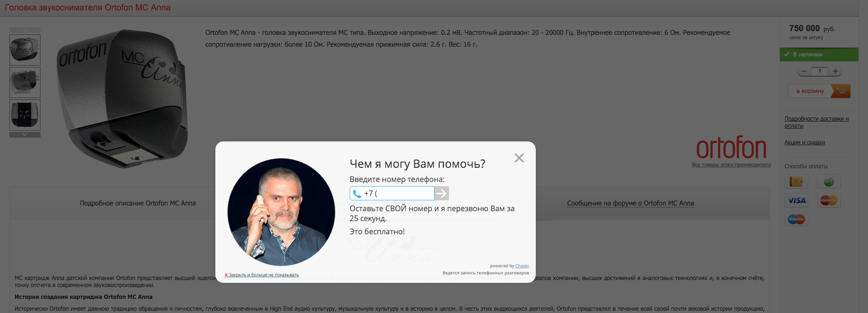This screenshot has width=868, height=313.
Task: Click the VISA payment icon
Action: [796, 200]
